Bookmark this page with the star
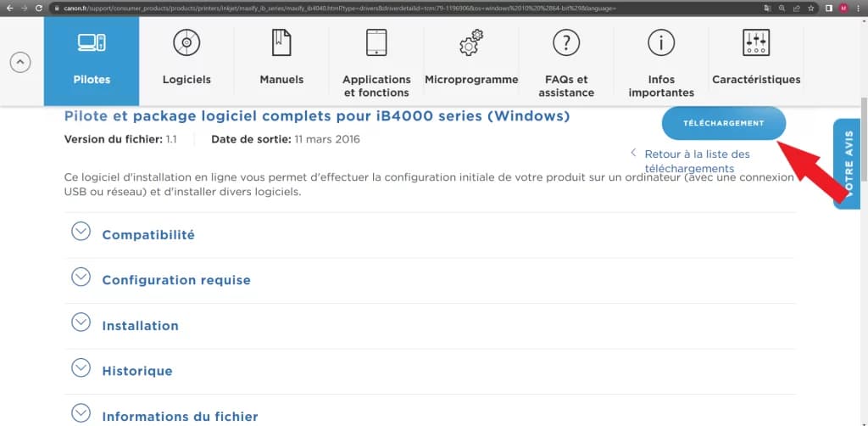Image resolution: width=868 pixels, height=426 pixels. (x=811, y=8)
